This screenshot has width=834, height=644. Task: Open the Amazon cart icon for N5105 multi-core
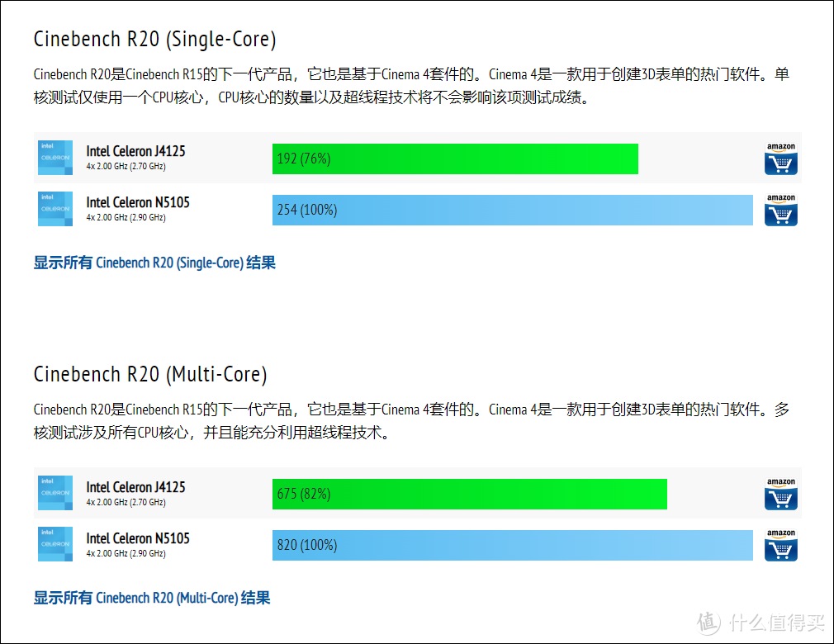tap(780, 544)
